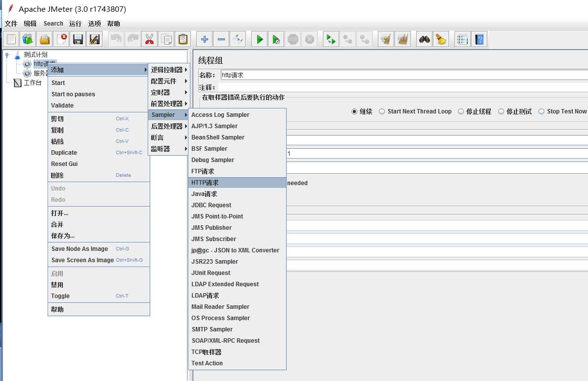
Task: Select Stop Test Now radio button
Action: click(x=541, y=111)
